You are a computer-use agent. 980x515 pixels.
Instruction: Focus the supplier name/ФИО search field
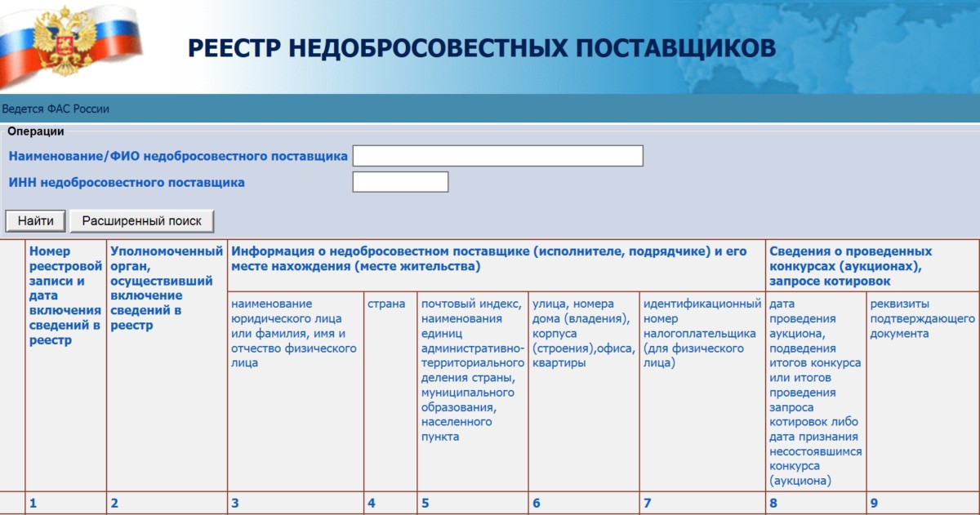pyautogui.click(x=497, y=156)
